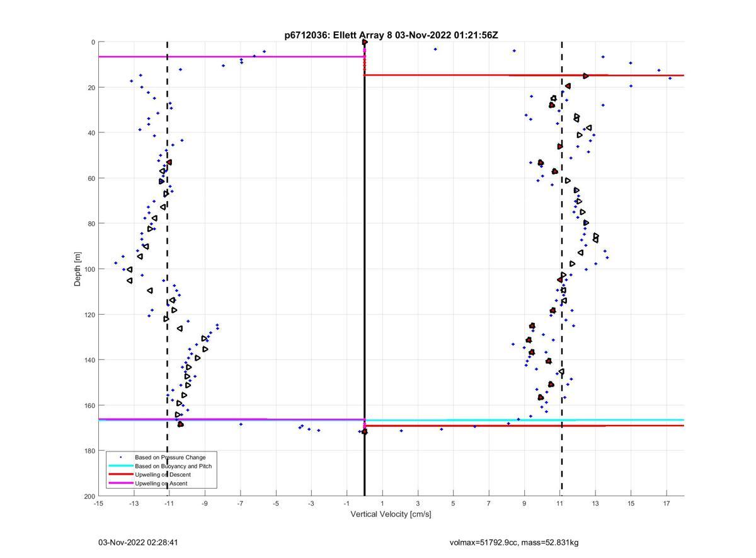Click legend entry 'Upwelling on Ascent'
Viewport: 756px width, 558px height.
click(x=161, y=484)
